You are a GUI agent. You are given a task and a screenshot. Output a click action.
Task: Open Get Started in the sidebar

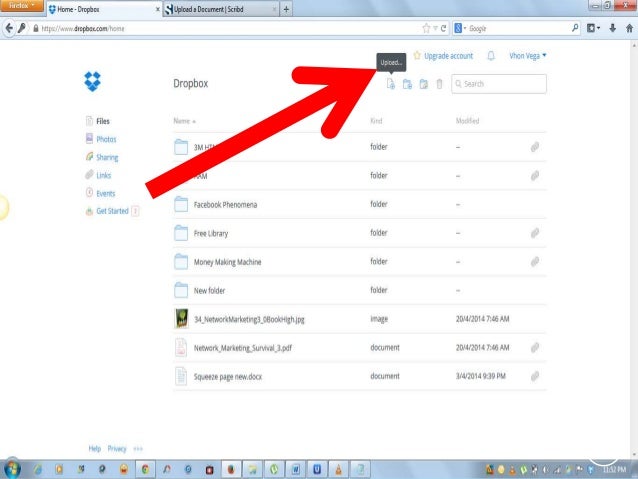[x=112, y=211]
